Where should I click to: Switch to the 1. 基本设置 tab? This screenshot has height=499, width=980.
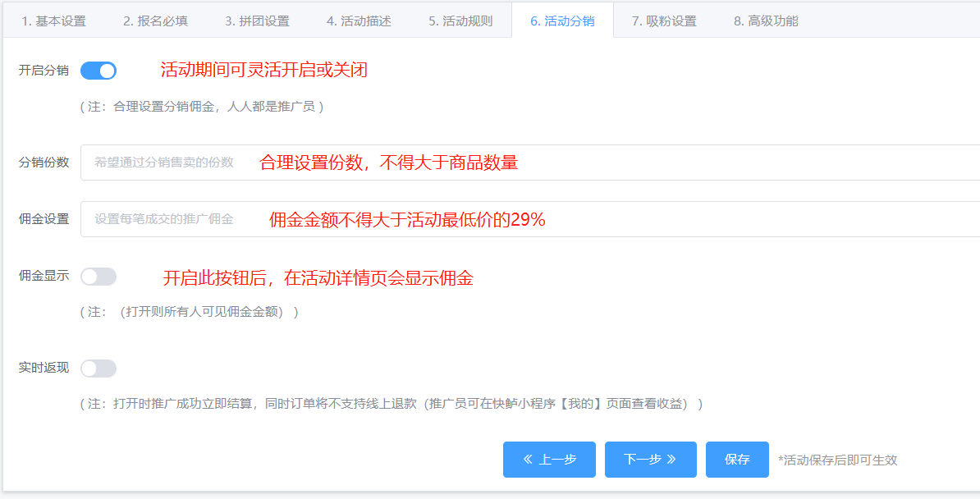53,21
